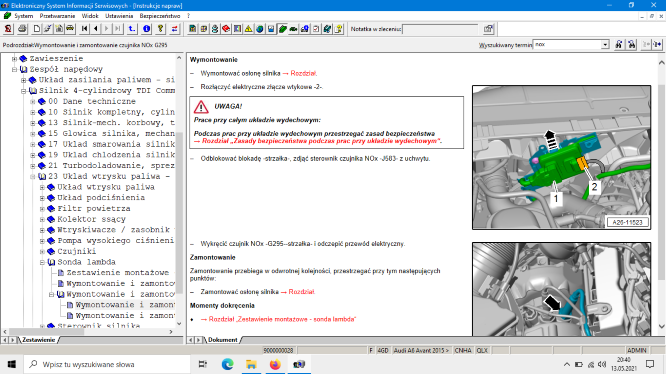666x374 pixels.
Task: Open Microsoft Edge from taskbar
Action: tap(227, 364)
